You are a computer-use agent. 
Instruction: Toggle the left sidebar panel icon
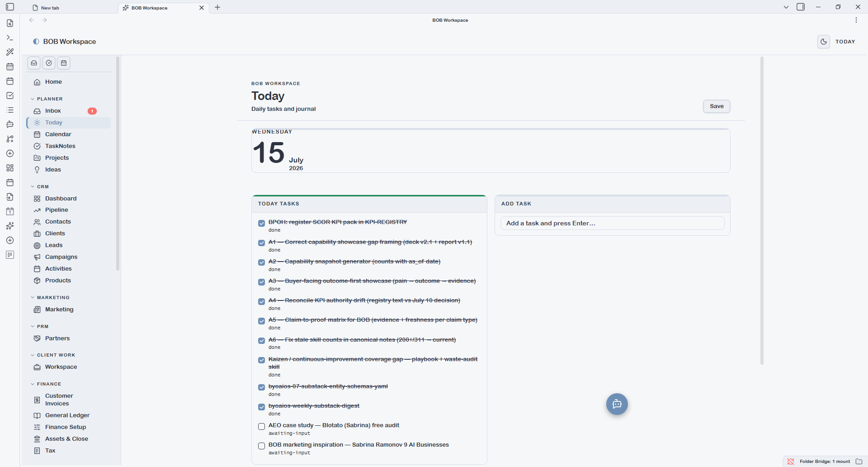pyautogui.click(x=10, y=7)
